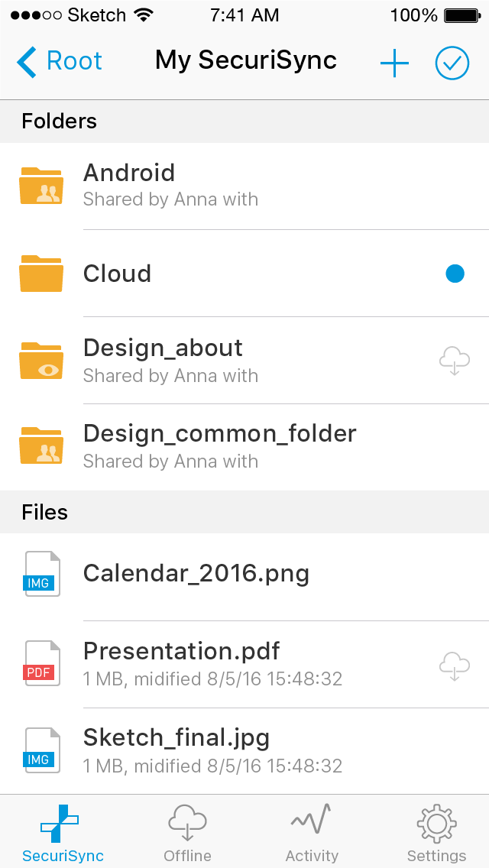The image size is (489, 868).
Task: Tap 'Shared by Anna with' under Design_about
Action: click(170, 376)
